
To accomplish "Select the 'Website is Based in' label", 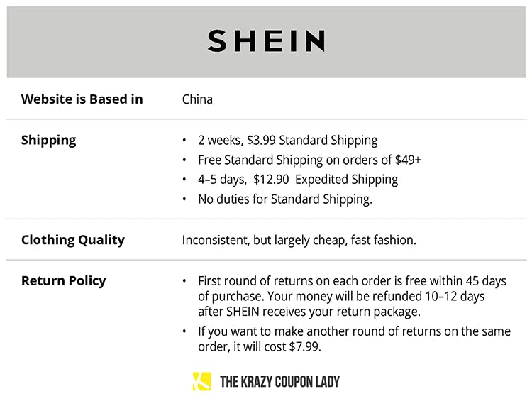I will tap(82, 99).
